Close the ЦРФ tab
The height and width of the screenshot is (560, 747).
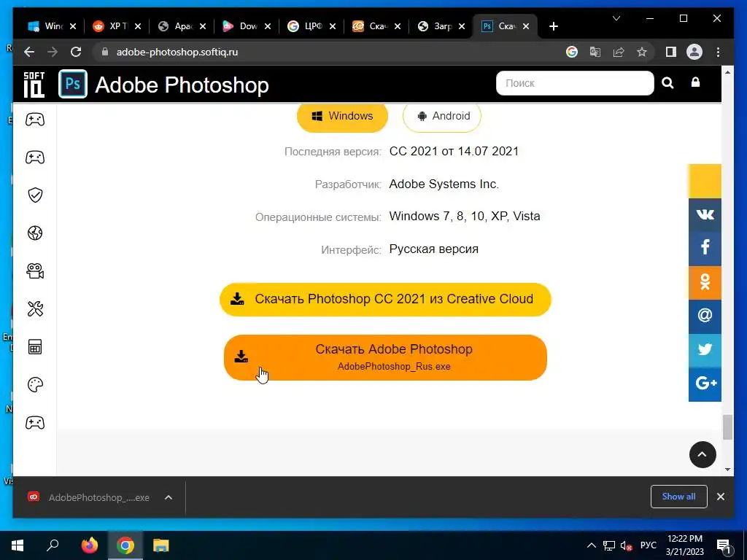tap(333, 26)
